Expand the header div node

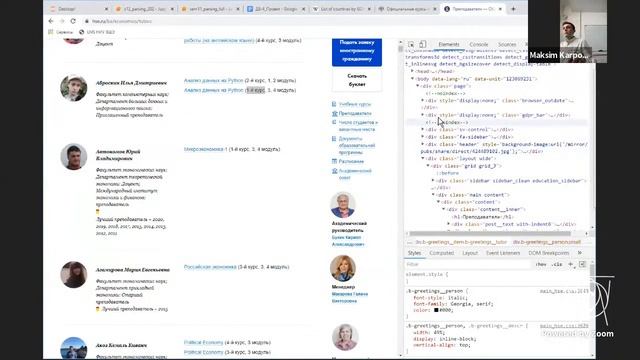423,144
